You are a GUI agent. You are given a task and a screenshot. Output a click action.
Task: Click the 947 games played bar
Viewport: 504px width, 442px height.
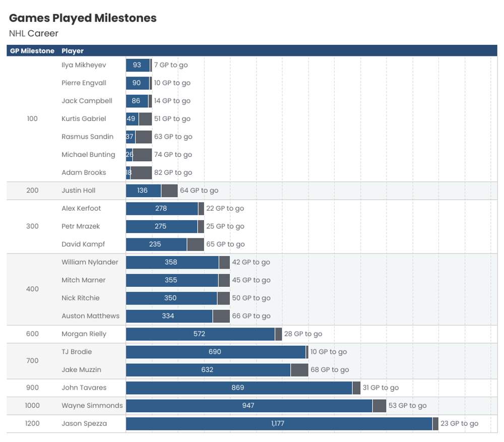point(249,406)
